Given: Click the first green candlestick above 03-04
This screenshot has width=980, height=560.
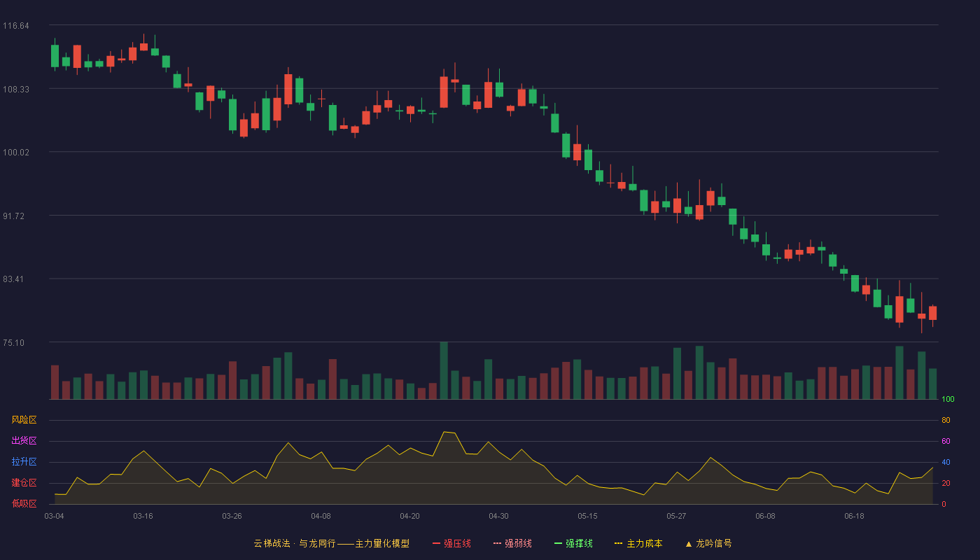Looking at the screenshot, I should coord(55,56).
